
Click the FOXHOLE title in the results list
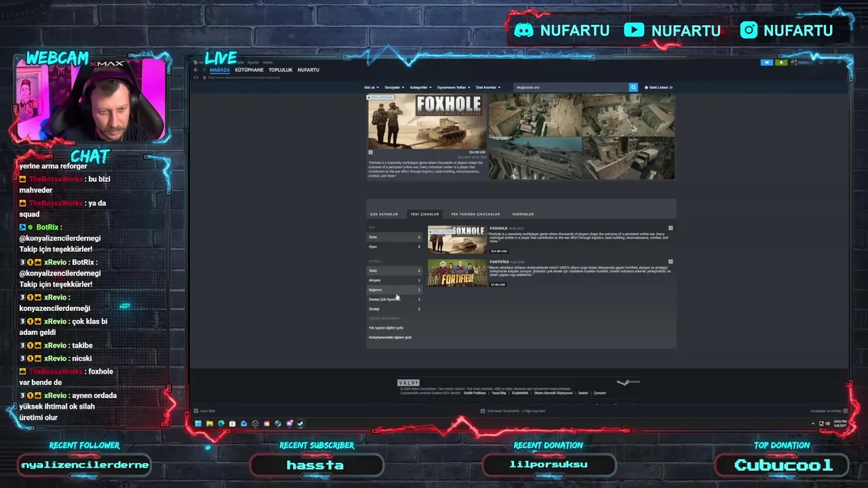pyautogui.click(x=498, y=228)
